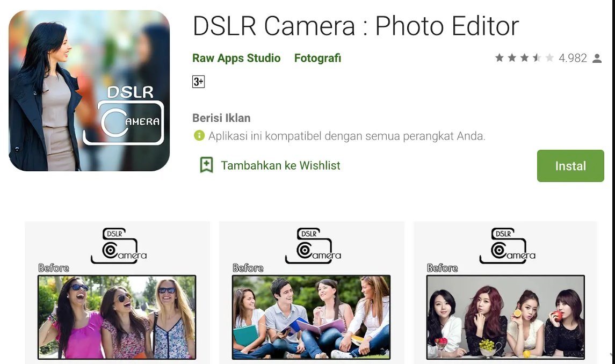
Task: Click the wishlist bookmark icon
Action: click(x=206, y=165)
